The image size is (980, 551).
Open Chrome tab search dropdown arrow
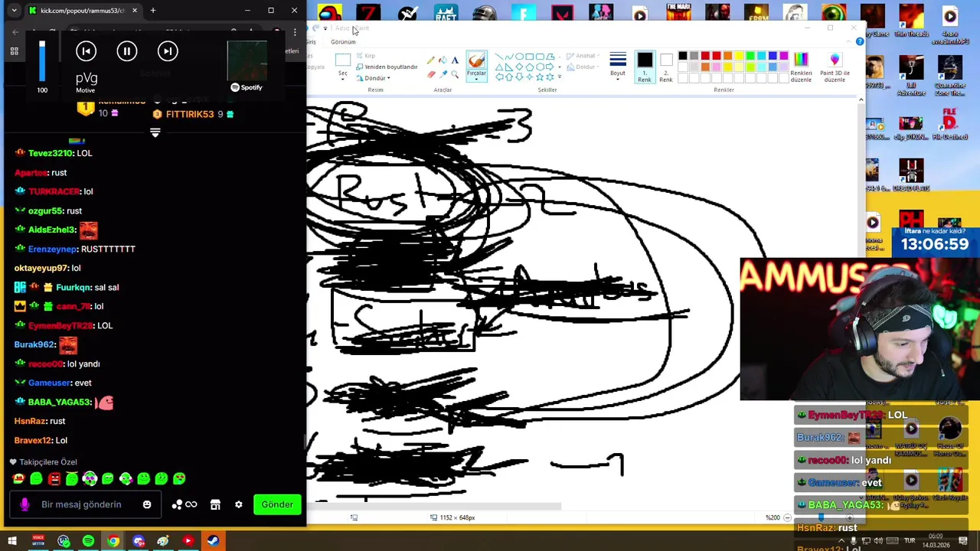[x=14, y=10]
